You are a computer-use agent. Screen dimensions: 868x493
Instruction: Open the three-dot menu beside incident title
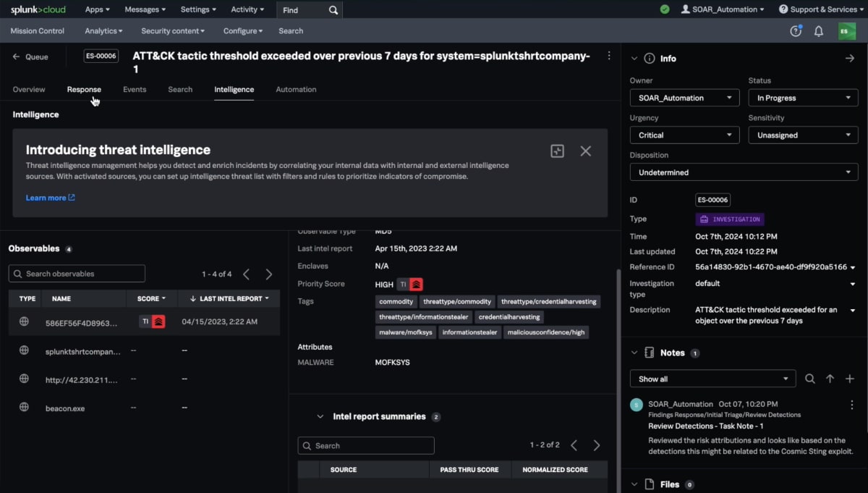[609, 56]
